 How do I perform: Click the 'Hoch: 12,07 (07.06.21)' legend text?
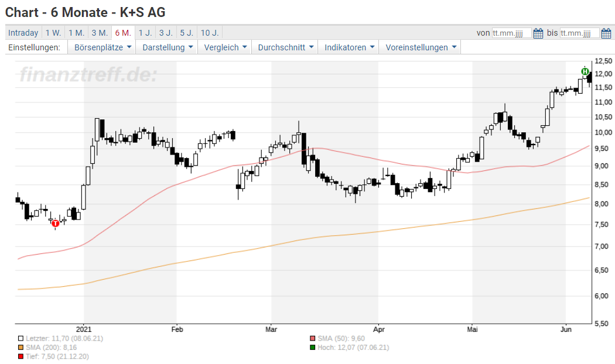coord(353,348)
